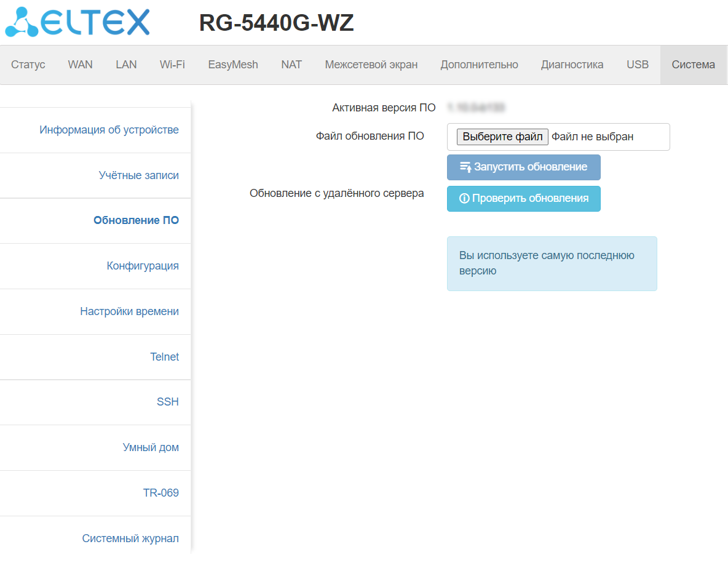Screen dimensions: 728x568
Task: Select the Система tab
Action: pos(693,65)
